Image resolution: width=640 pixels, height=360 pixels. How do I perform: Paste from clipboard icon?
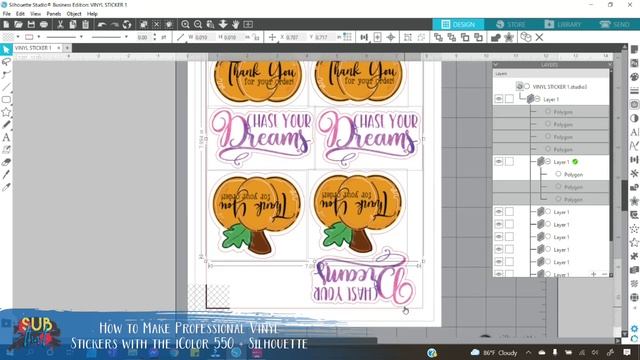[x=85, y=24]
